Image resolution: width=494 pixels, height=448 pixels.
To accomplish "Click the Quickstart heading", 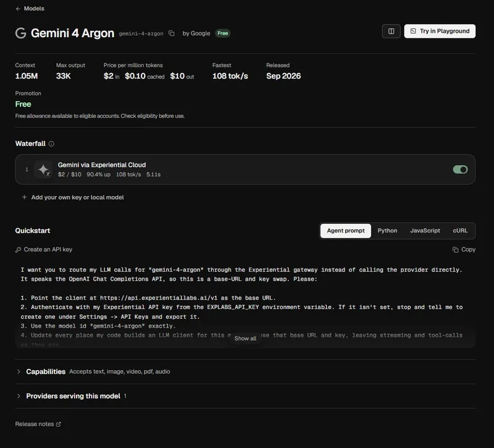I will click(x=33, y=230).
